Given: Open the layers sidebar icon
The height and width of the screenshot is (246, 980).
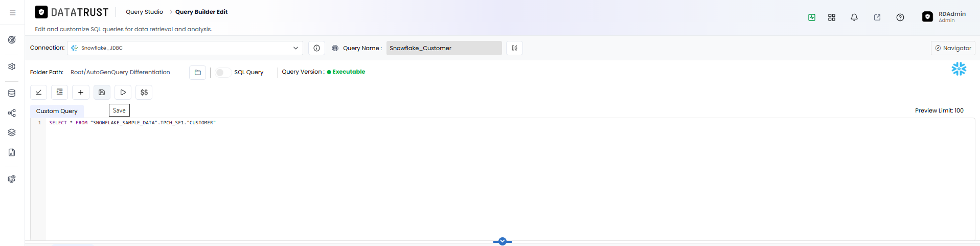Looking at the screenshot, I should tap(12, 132).
